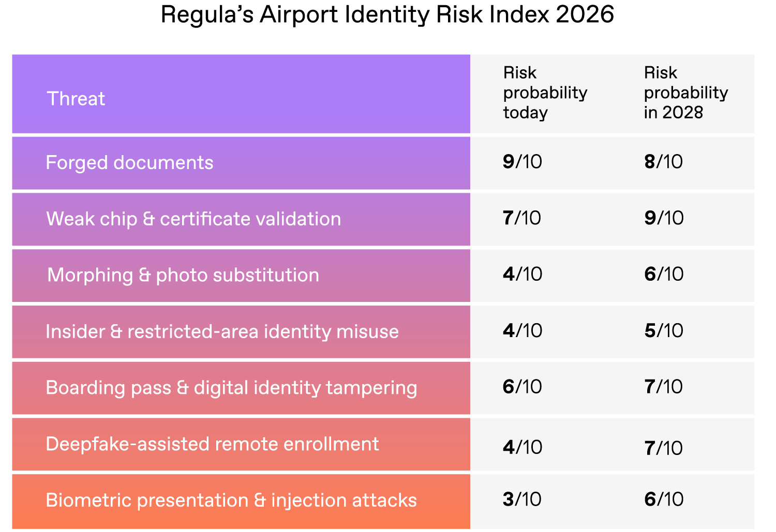Click the Threat column header
This screenshot has width=776, height=532.
76,98
